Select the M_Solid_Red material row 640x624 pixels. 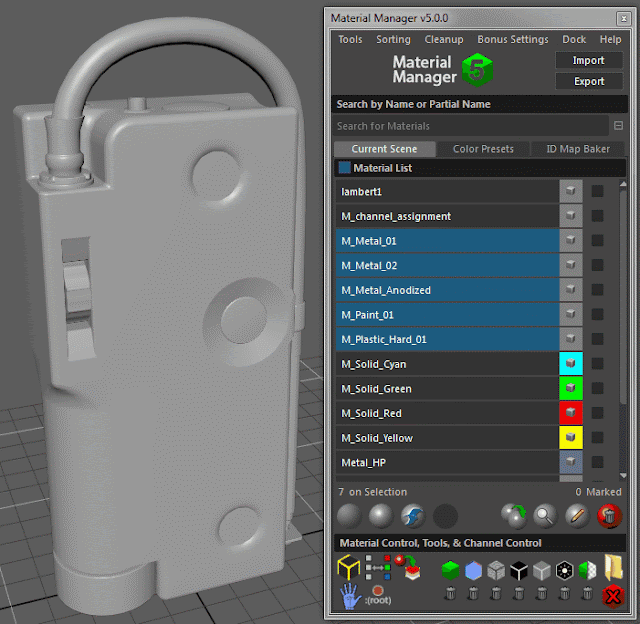447,413
